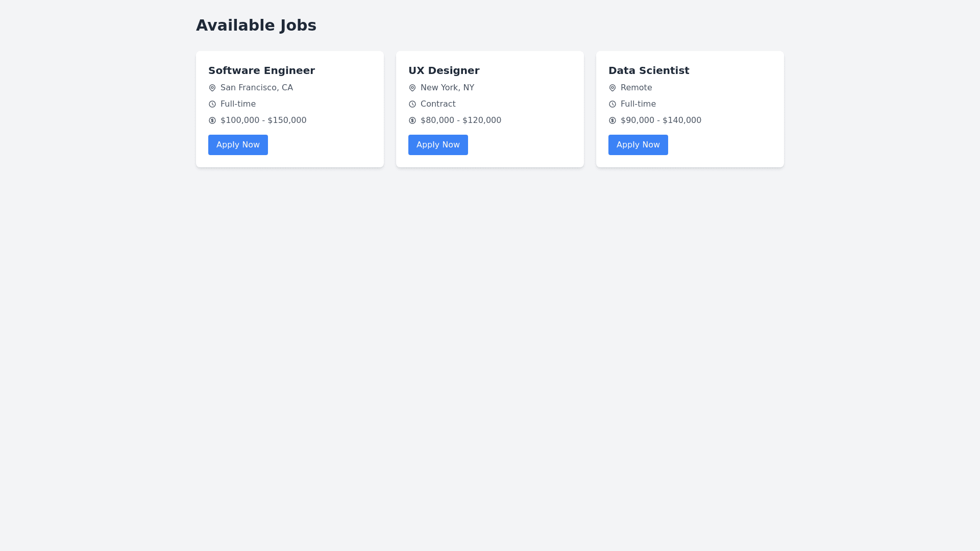Click the location pin icon beside San Francisco, CA

pos(212,88)
